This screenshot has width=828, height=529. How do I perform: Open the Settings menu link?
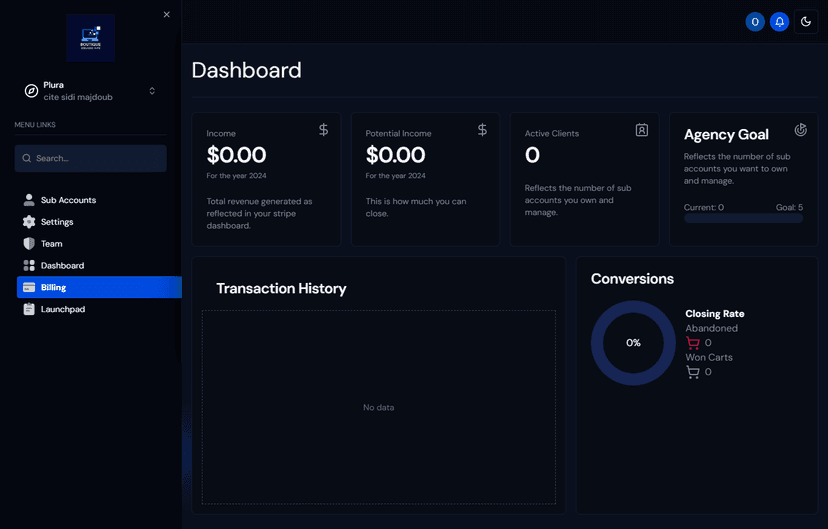(x=99, y=222)
